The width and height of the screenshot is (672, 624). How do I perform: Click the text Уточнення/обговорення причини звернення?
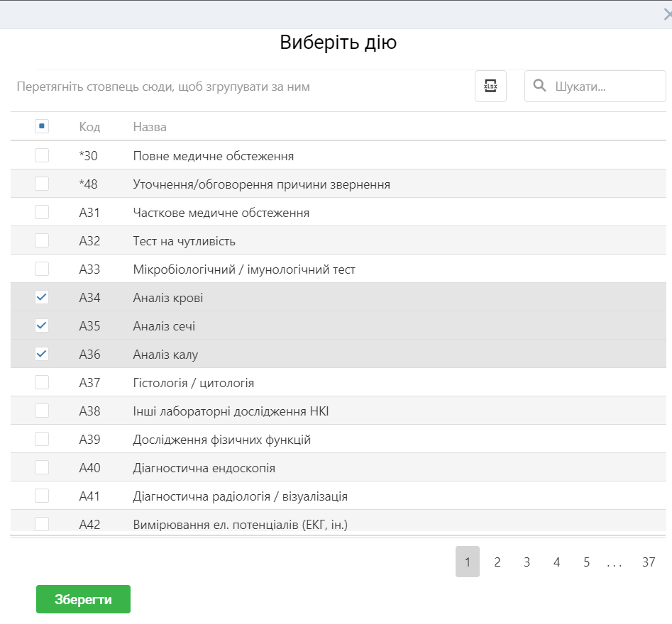pyautogui.click(x=261, y=184)
